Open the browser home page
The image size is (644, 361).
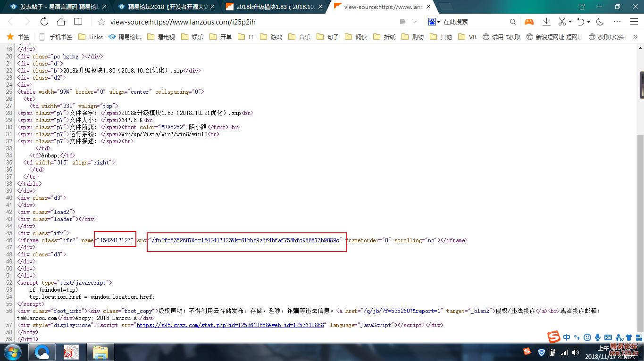click(61, 22)
